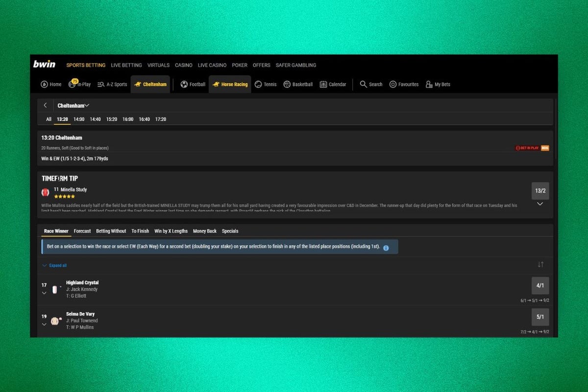Go back with the left arrow
The image size is (588, 392).
[45, 105]
